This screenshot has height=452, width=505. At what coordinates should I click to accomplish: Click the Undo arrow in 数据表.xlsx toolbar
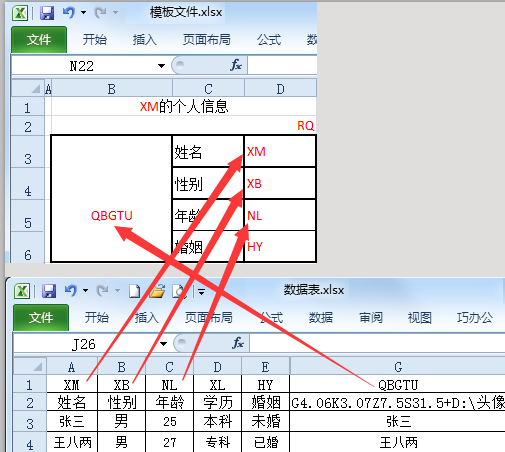pyautogui.click(x=71, y=291)
